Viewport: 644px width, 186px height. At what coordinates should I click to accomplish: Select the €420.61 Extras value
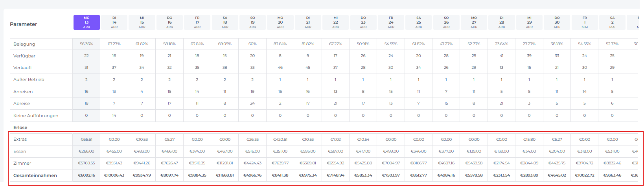280,139
